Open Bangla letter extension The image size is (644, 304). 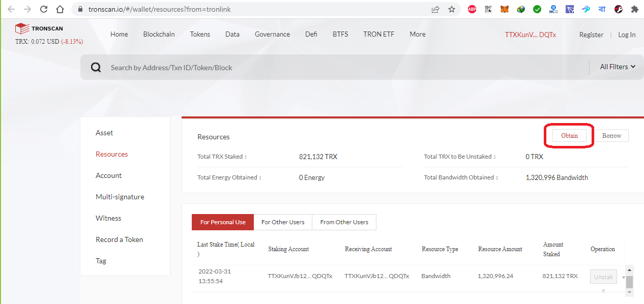[602, 9]
